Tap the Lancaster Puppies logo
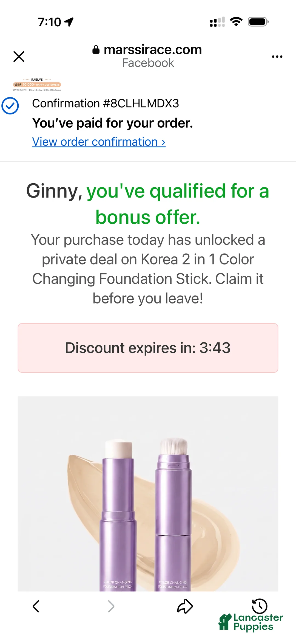Screen dimensions: 296x644 (251, 622)
